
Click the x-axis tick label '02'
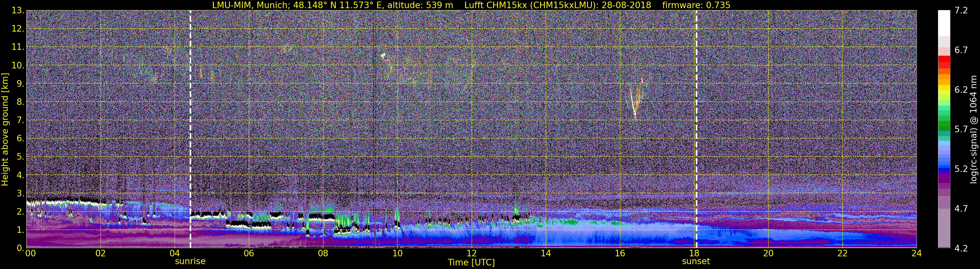click(101, 253)
